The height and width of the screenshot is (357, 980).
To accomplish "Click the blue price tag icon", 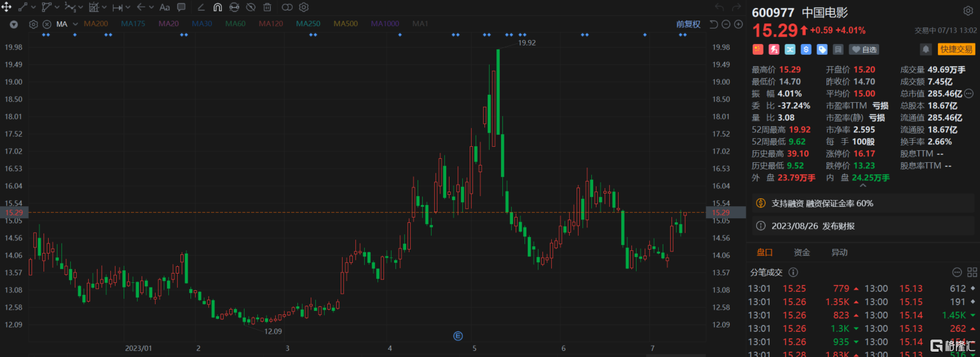I will point(822,49).
